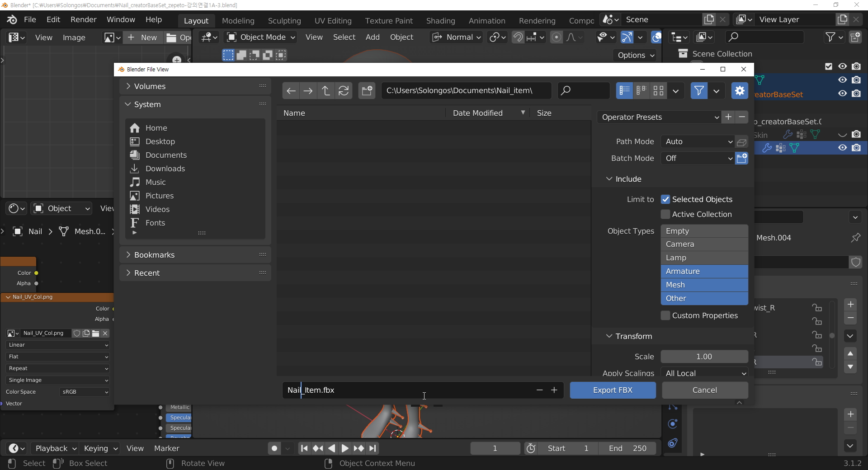
Task: Decrement file name number with minus
Action: (539, 390)
